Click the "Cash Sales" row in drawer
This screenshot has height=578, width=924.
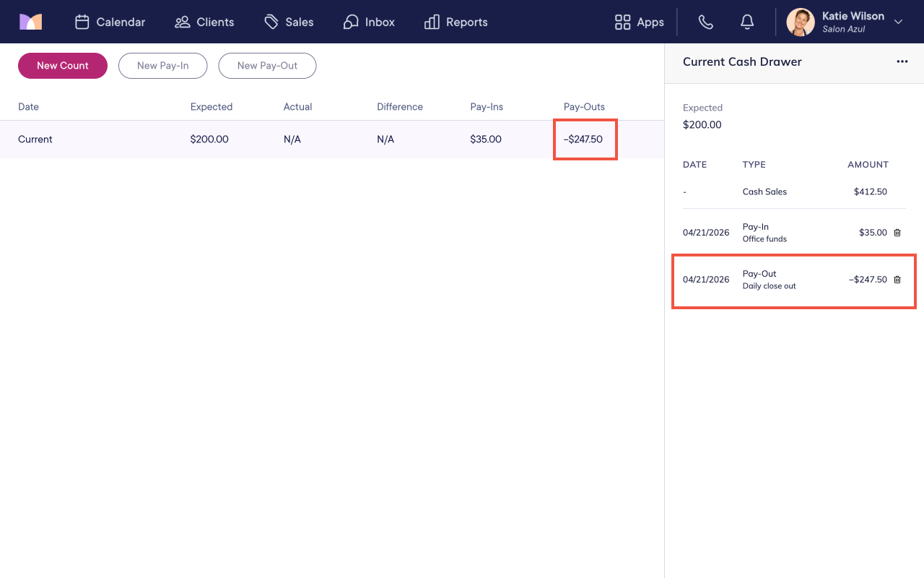[x=794, y=191]
